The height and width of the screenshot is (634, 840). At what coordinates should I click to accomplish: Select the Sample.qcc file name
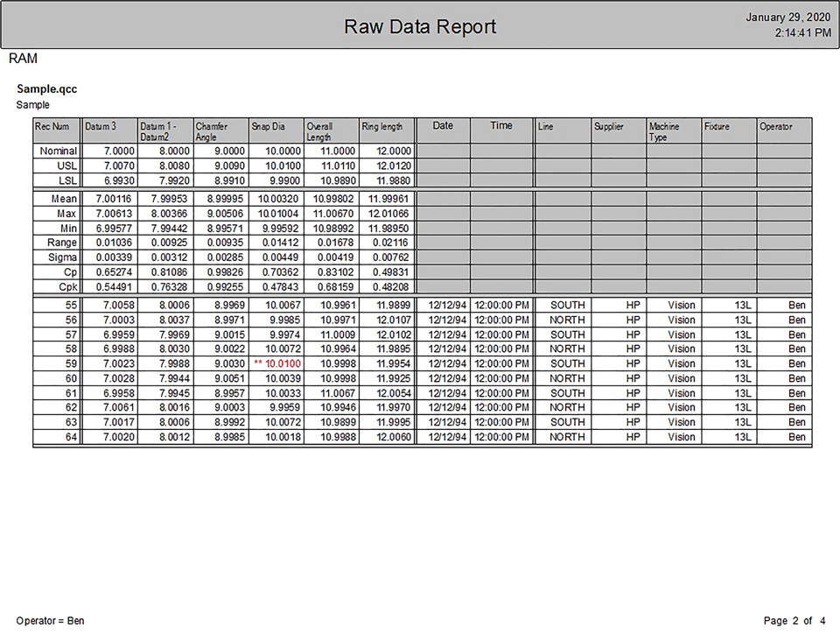click(x=46, y=88)
